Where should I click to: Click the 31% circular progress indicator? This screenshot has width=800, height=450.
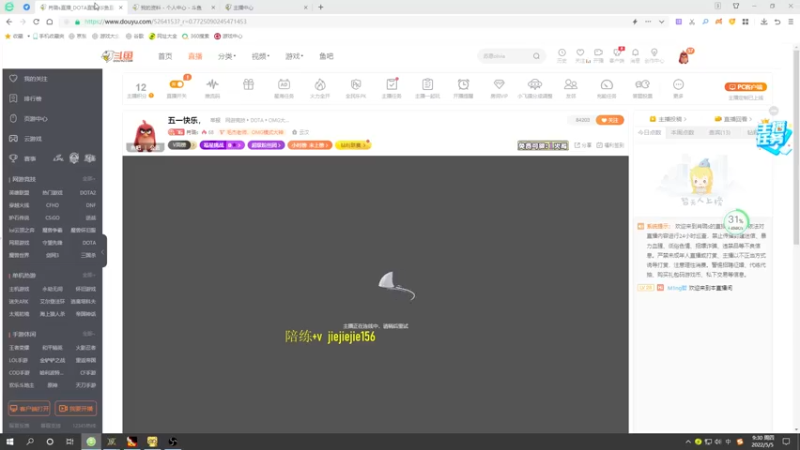735,221
